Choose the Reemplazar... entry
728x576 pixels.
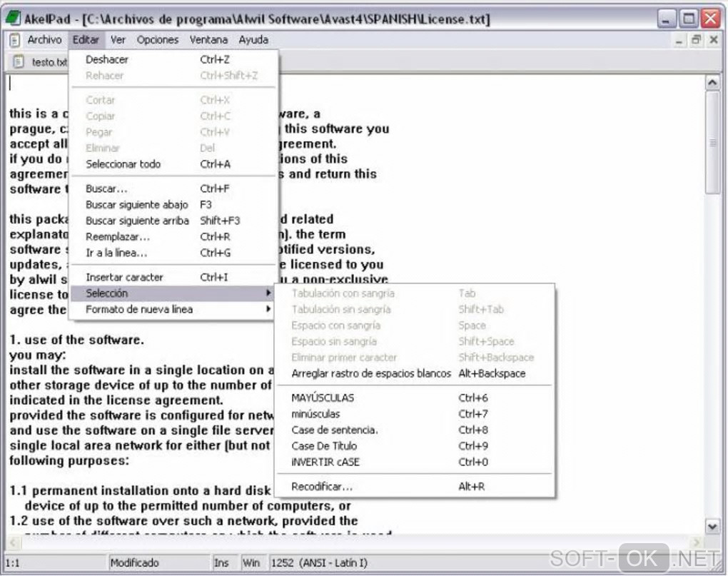coord(174,237)
